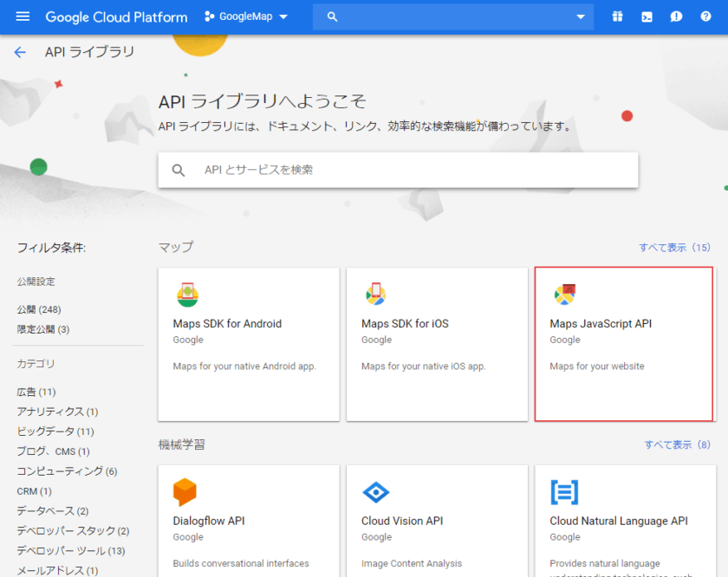This screenshot has width=728, height=577.
Task: Click すべて表示 (15) for maps
Action: click(674, 248)
